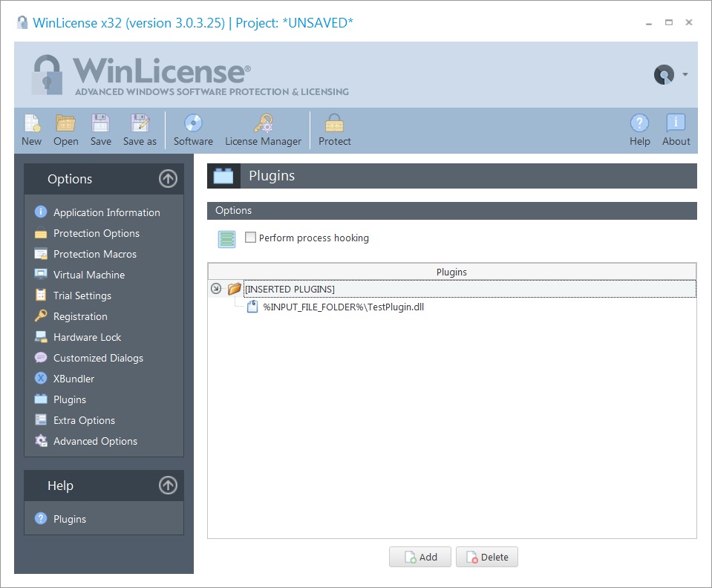Image resolution: width=712 pixels, height=588 pixels.
Task: Close the WinLicense window
Action: (689, 22)
